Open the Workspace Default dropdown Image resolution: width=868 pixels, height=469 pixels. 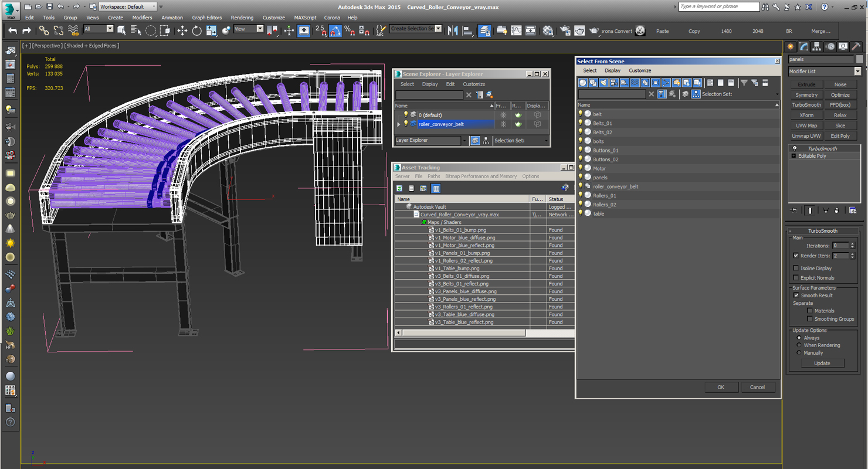click(128, 6)
